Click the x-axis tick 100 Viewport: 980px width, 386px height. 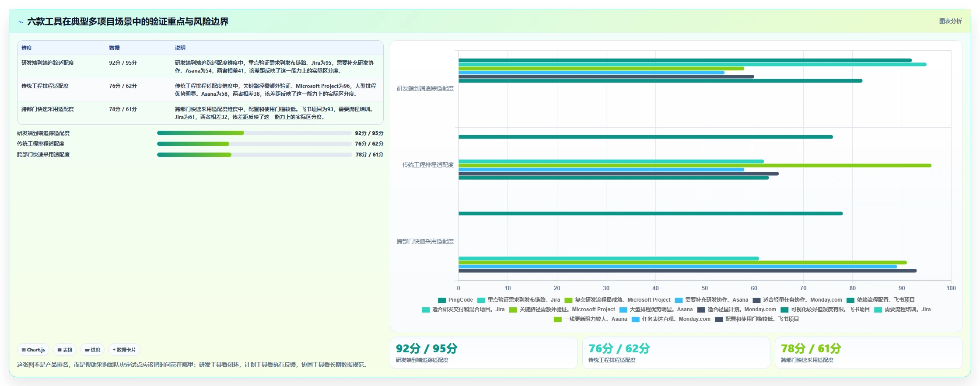pyautogui.click(x=951, y=288)
